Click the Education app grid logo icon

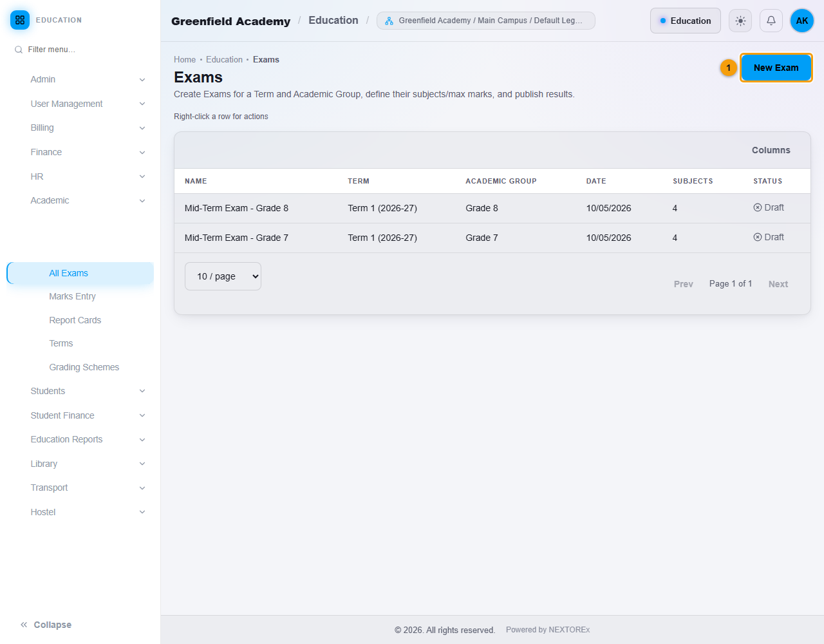coord(20,20)
